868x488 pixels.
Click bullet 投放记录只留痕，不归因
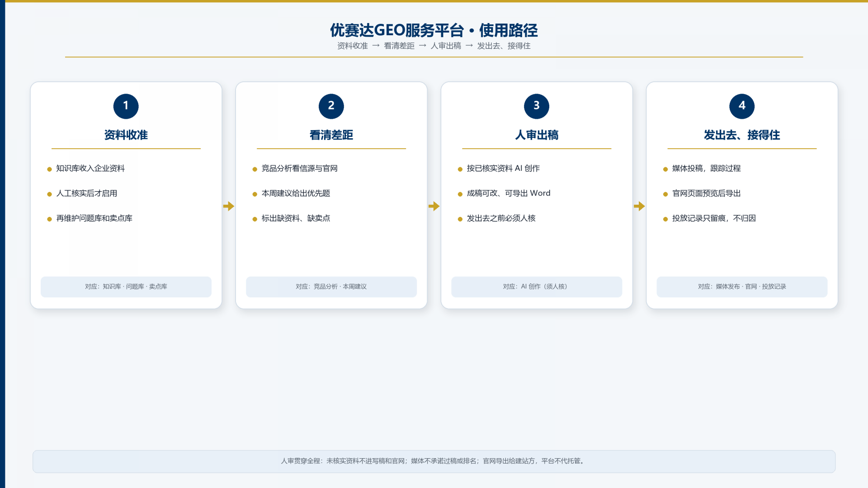(x=714, y=218)
